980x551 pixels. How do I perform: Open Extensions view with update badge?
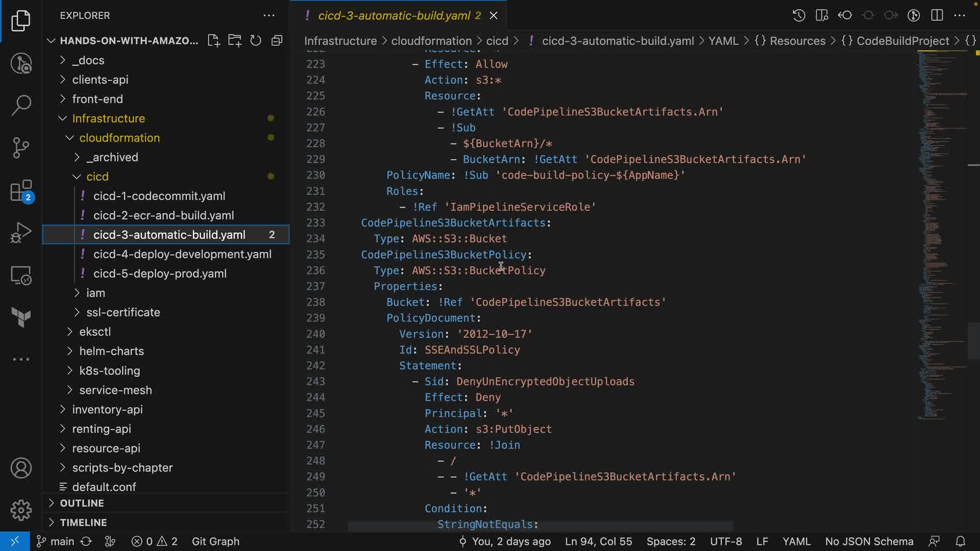pyautogui.click(x=21, y=191)
